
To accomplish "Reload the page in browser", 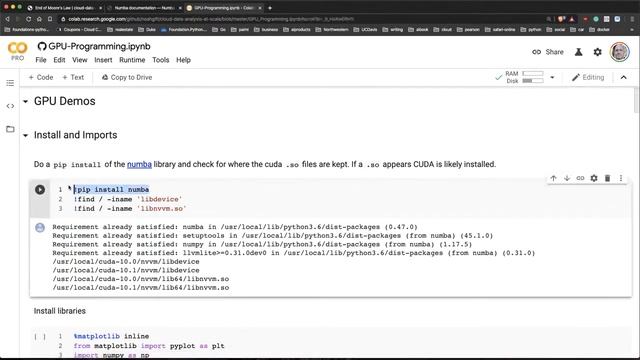I will 28,19.
